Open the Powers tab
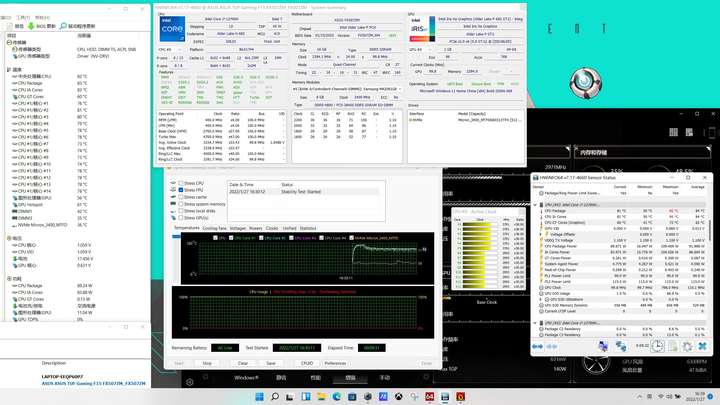 point(255,228)
